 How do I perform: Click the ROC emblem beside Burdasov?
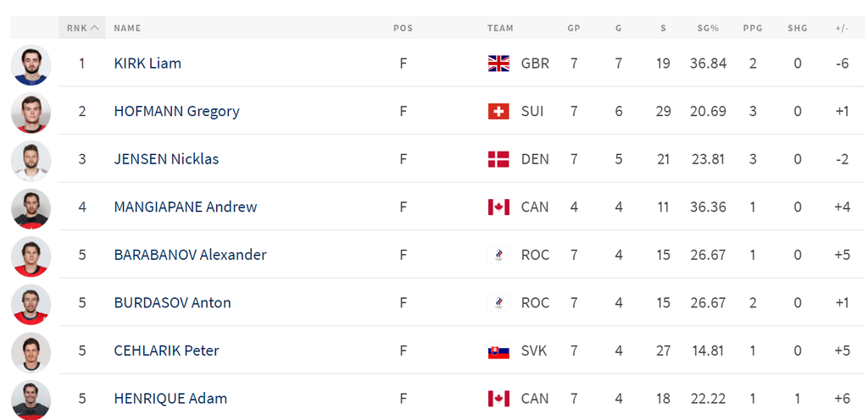pyautogui.click(x=498, y=302)
